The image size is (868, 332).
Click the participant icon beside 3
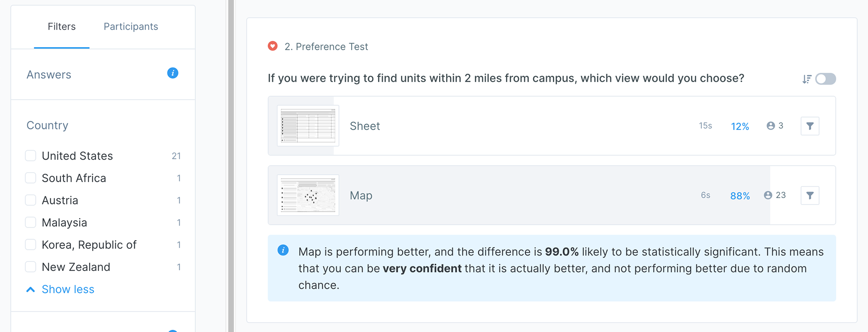pyautogui.click(x=770, y=126)
